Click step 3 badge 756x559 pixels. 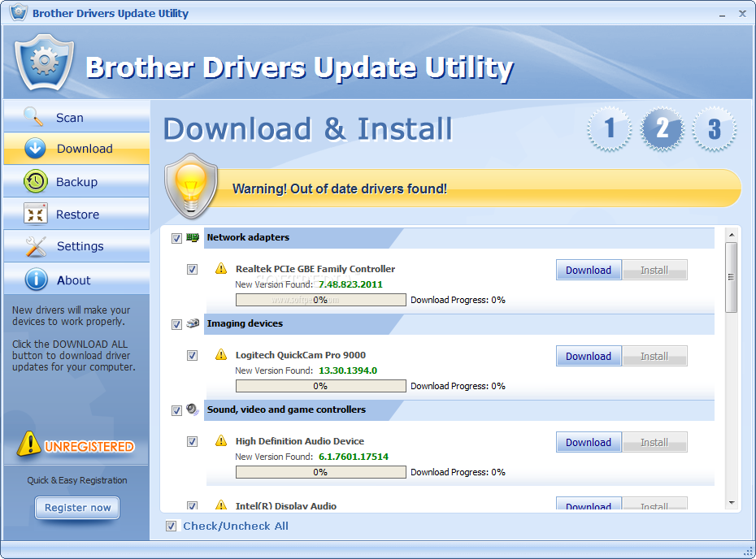pos(714,128)
